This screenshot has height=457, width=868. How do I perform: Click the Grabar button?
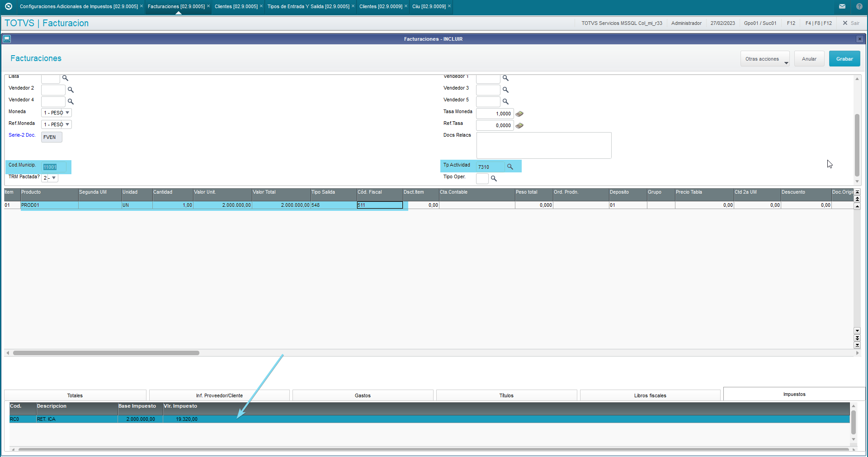tap(844, 59)
